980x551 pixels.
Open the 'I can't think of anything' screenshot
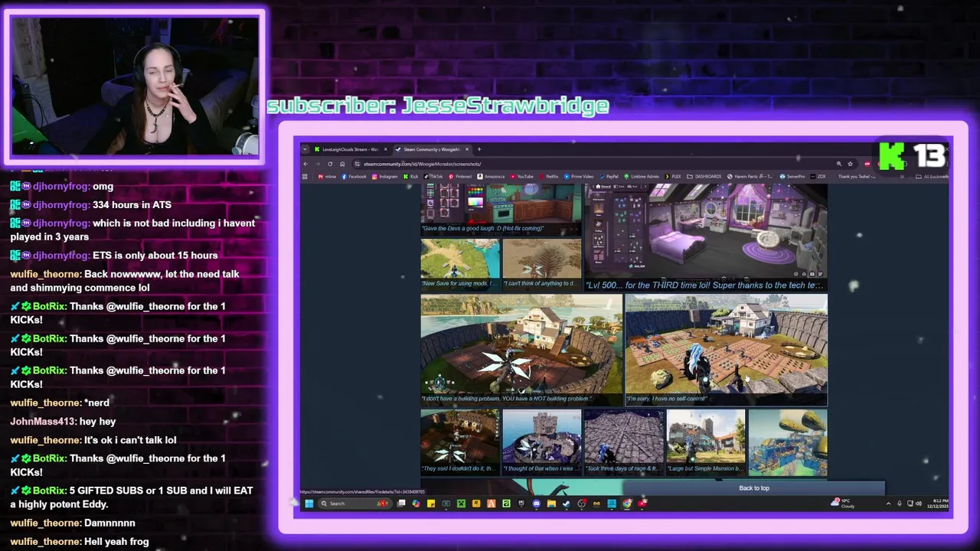[542, 263]
